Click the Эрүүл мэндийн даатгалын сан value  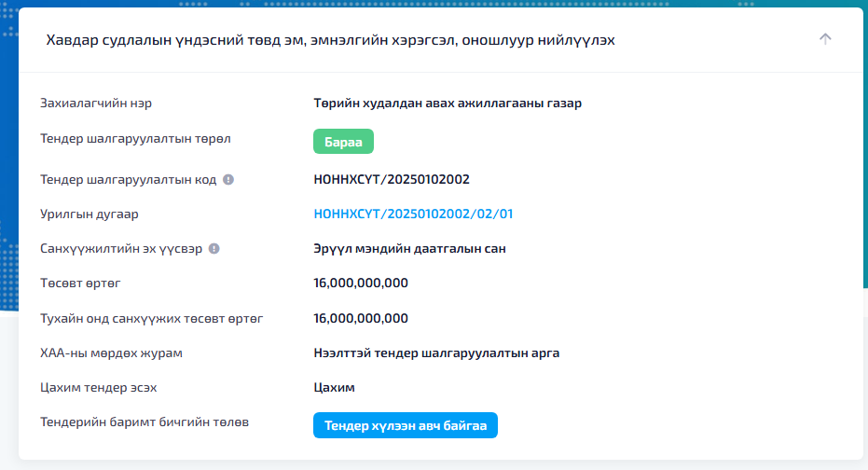pyautogui.click(x=410, y=249)
